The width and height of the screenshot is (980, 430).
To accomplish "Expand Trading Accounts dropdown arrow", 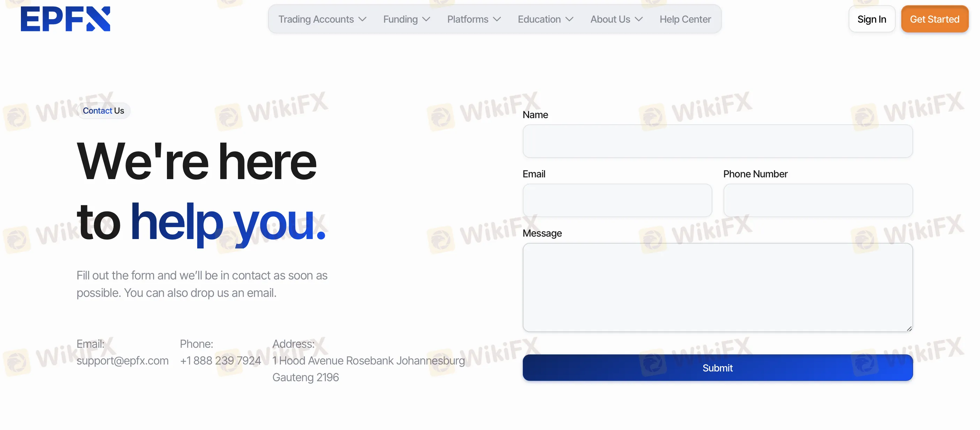I will (362, 19).
